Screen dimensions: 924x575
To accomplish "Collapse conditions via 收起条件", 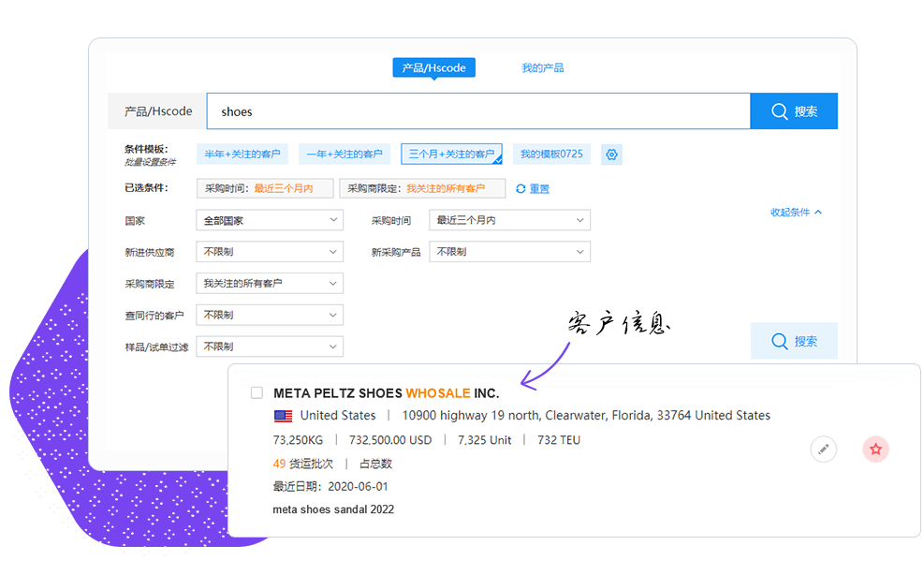I will click(x=796, y=213).
